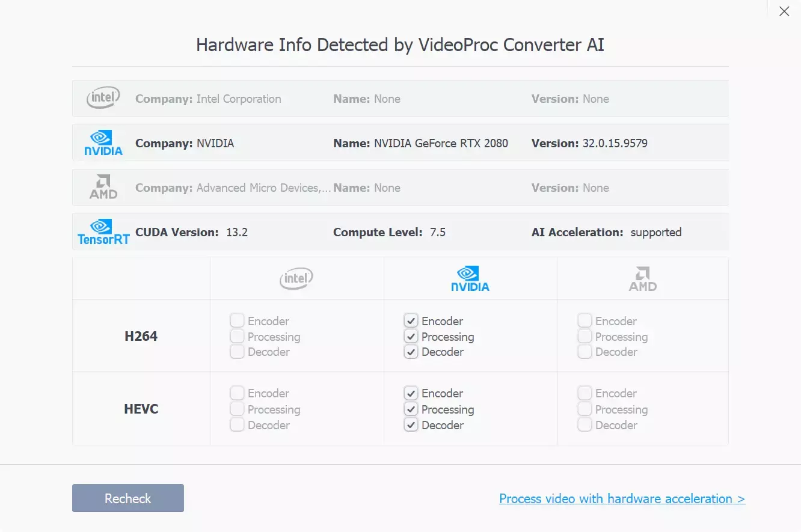Click the NVIDIA logo beside Company: NVIDIA
The image size is (801, 532).
[103, 143]
